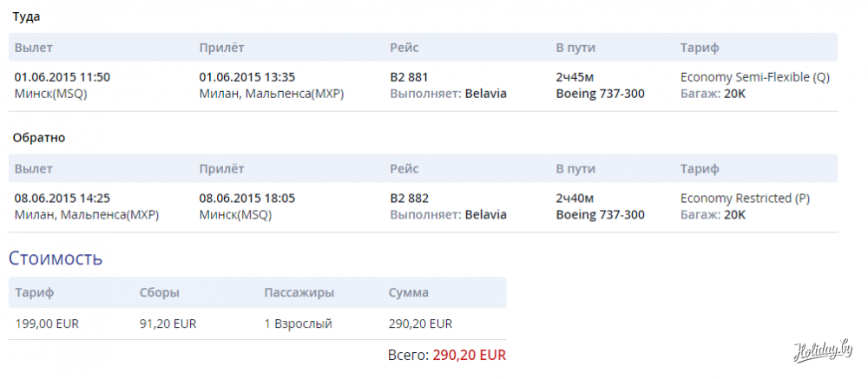Click the 'Тариф' column header in return table
The height and width of the screenshot is (379, 868).
(700, 168)
